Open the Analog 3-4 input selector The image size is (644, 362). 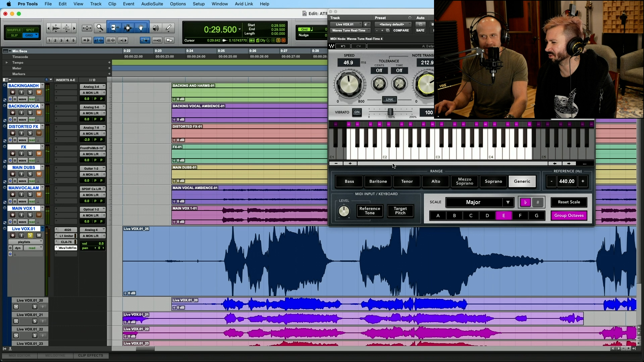click(93, 87)
